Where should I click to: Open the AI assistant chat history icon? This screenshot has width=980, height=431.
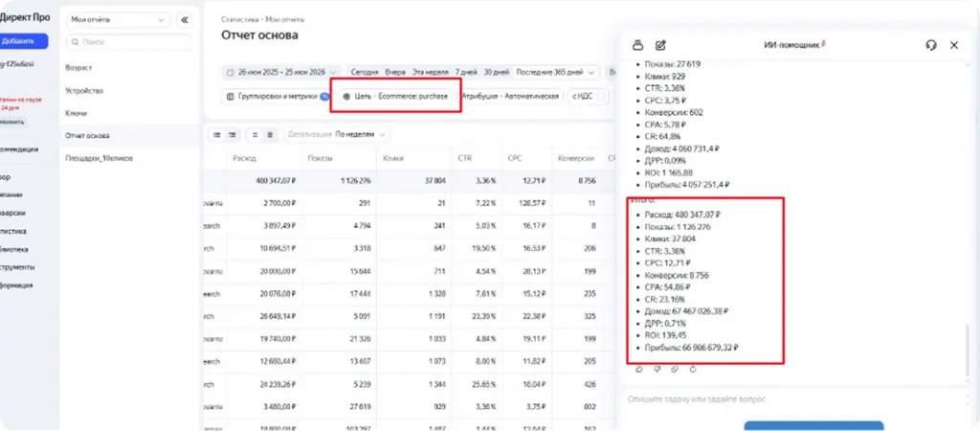(637, 45)
